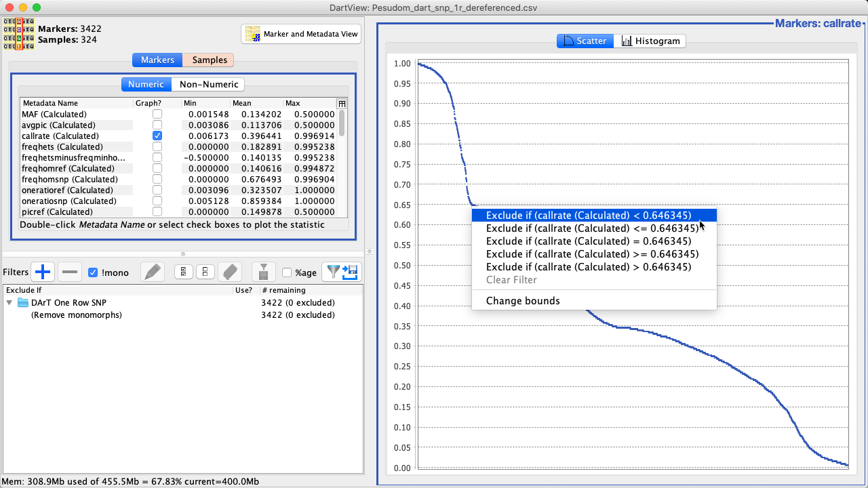Collapse the DArT One Row SNP tree node
The height and width of the screenshot is (488, 868).
tap(10, 303)
